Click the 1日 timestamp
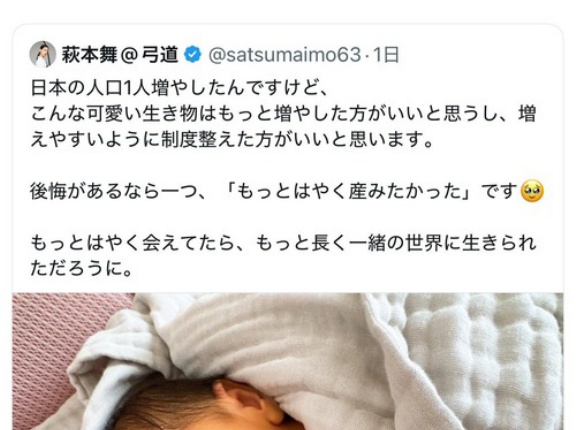Viewport: 576px width, 430px height. coord(386,55)
